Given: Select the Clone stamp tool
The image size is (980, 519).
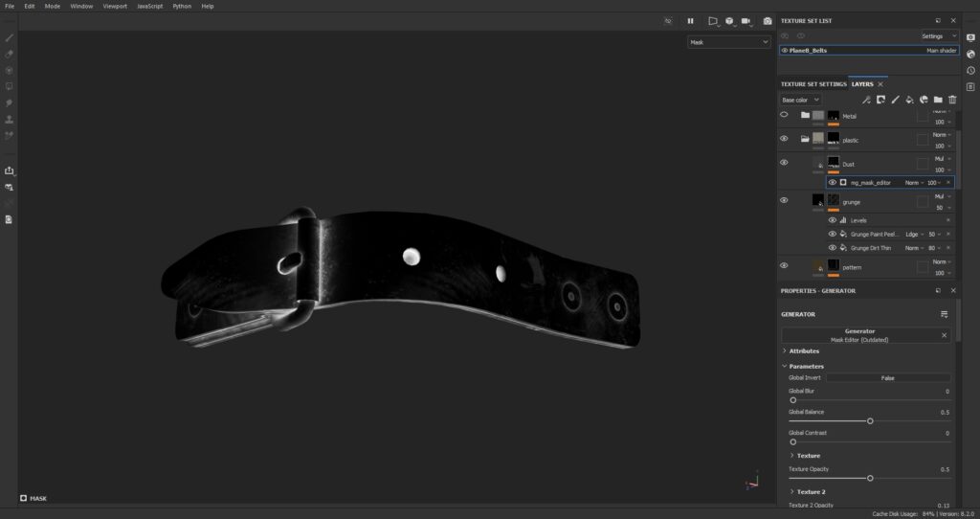Looking at the screenshot, I should click(x=9, y=119).
